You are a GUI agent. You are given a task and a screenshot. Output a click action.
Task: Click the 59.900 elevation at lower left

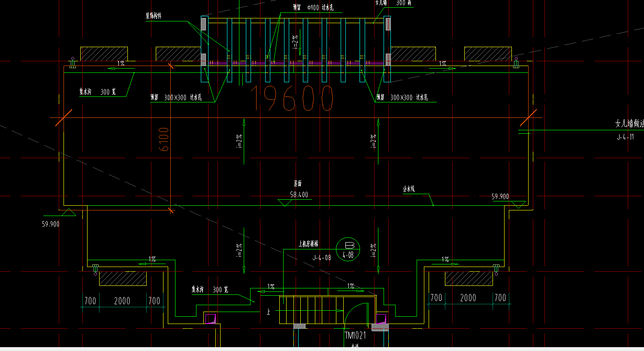(51, 224)
